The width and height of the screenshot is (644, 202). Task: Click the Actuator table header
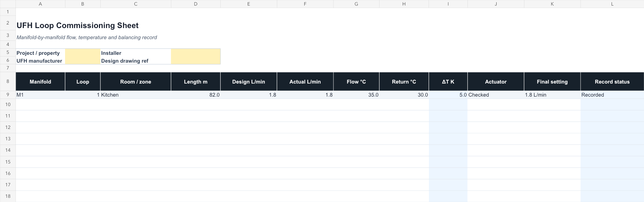[496, 82]
